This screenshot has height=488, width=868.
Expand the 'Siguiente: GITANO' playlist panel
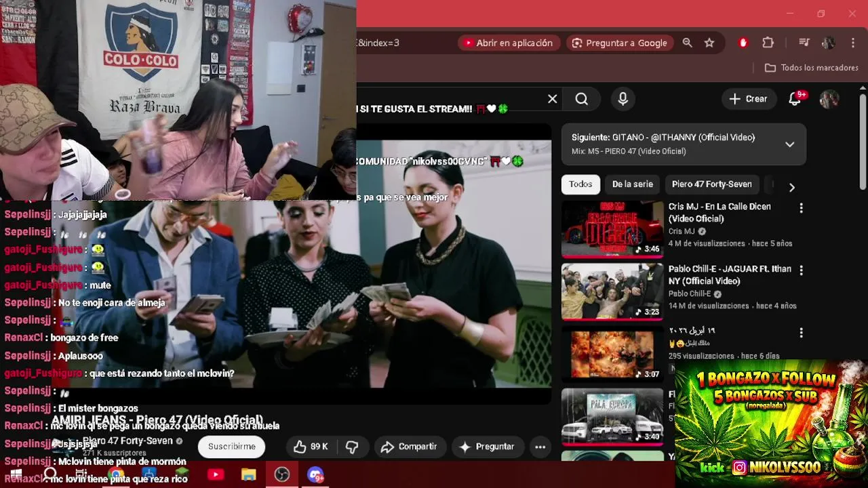coord(789,144)
